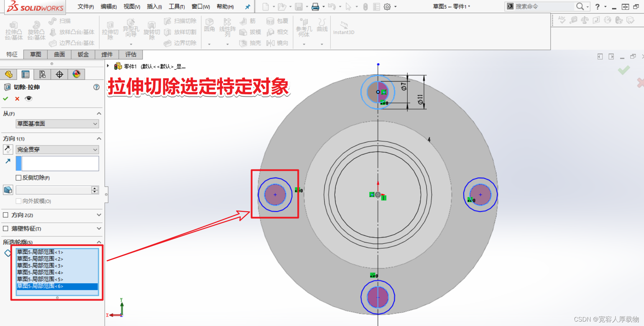Viewport: 644px width, 326px height.
Task: Toggle the 向外拔模 checkbox
Action: pyautogui.click(x=19, y=201)
